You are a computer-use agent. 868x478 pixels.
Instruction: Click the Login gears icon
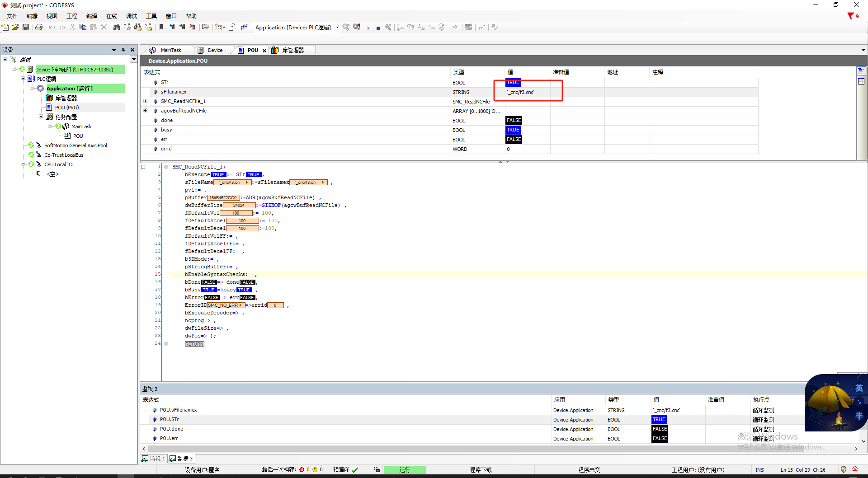(346, 27)
